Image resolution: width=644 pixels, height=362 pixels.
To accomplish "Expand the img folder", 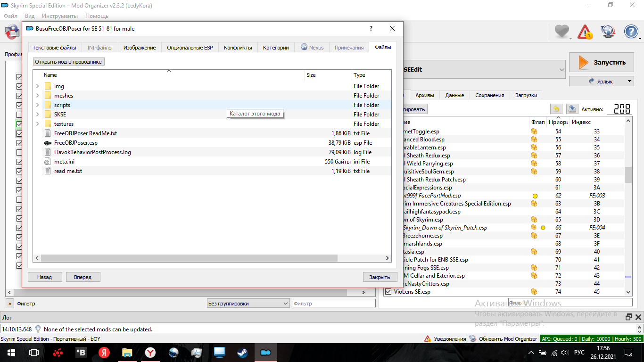I will (x=37, y=86).
